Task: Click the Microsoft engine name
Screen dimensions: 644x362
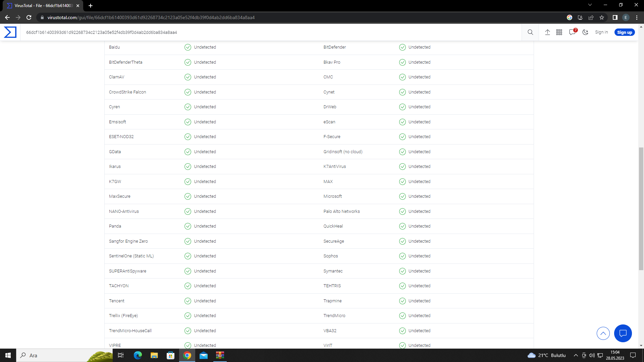Action: (332, 196)
